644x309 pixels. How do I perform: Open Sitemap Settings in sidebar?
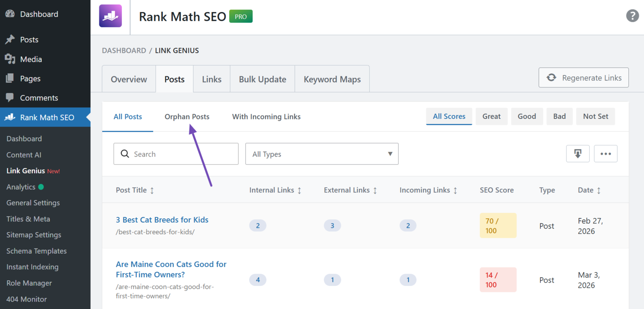(34, 235)
